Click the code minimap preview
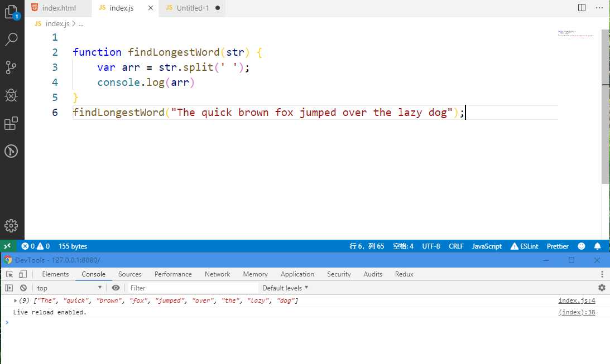 click(x=576, y=33)
